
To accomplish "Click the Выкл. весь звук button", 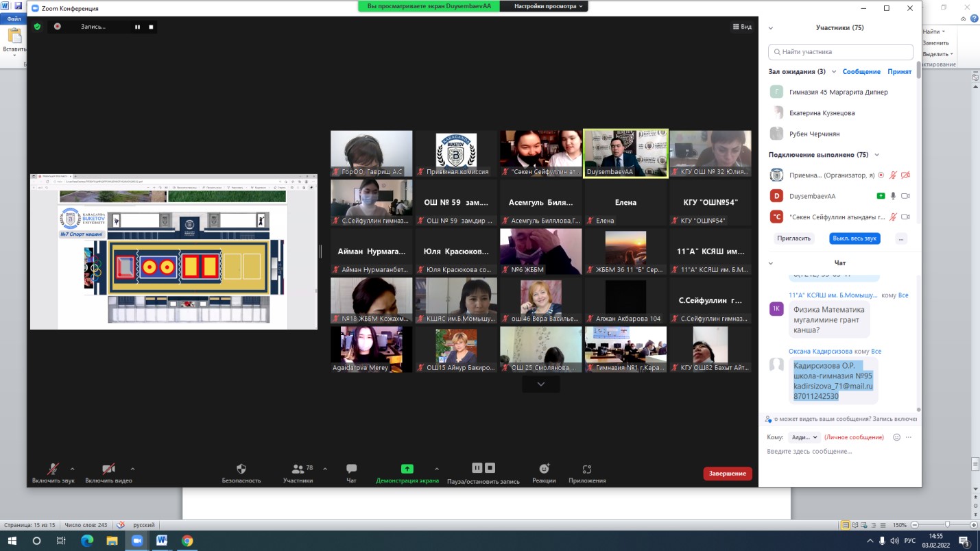I will coord(854,238).
